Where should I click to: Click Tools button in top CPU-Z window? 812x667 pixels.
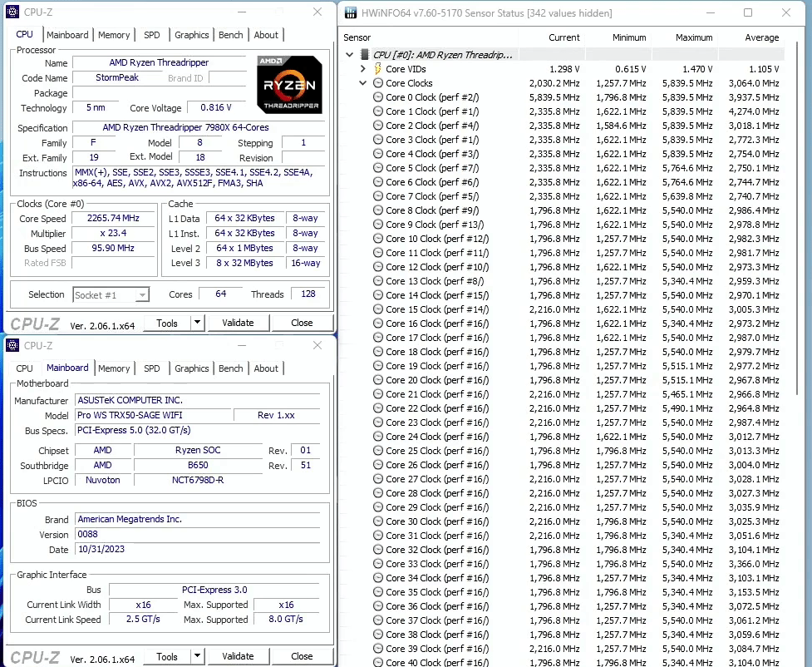pyautogui.click(x=167, y=323)
